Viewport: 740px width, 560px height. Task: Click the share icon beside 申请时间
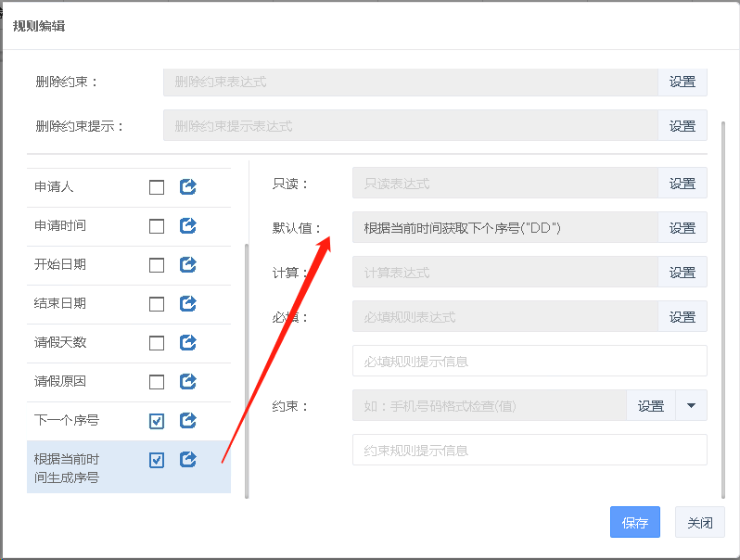[x=187, y=226]
